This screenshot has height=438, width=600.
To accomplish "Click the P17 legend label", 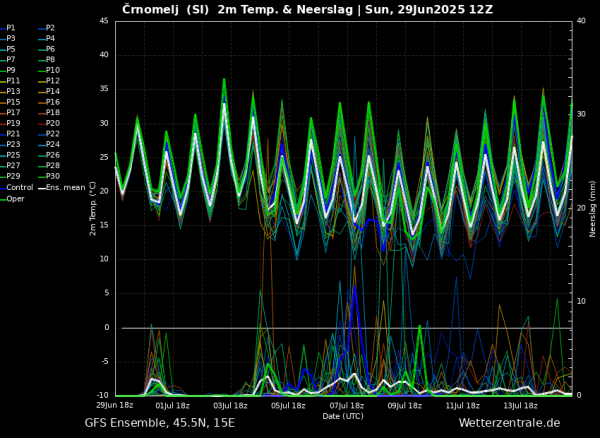I will 10,112.
